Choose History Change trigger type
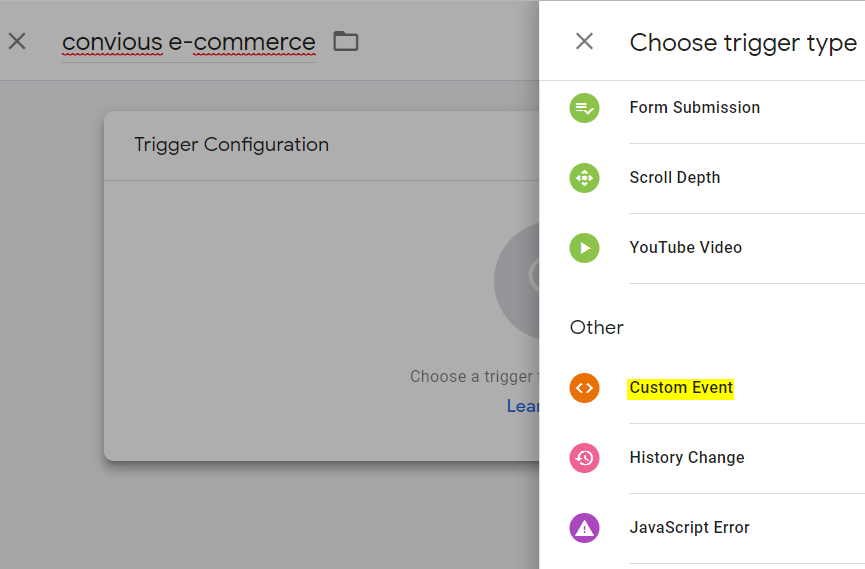 coord(686,458)
